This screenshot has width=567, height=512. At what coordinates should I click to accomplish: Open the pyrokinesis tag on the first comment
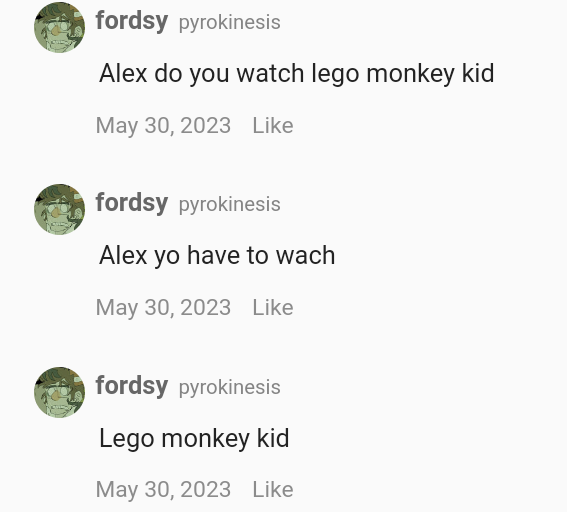click(230, 23)
